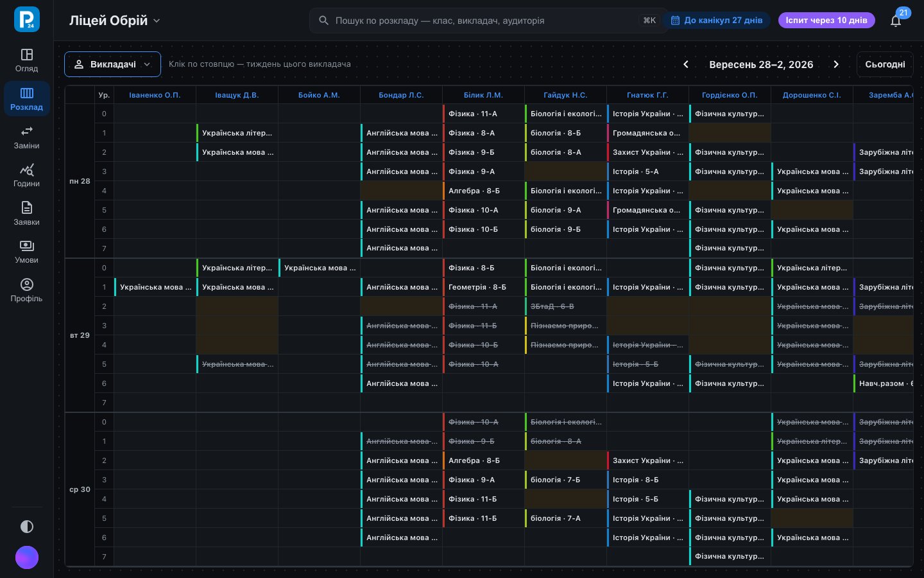Select Фізика · 11-А lesson on Monday
The width and height of the screenshot is (924, 578).
tap(483, 114)
